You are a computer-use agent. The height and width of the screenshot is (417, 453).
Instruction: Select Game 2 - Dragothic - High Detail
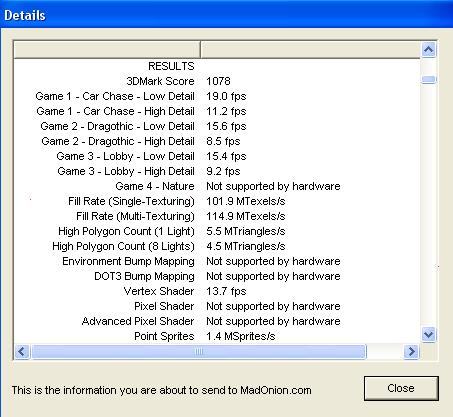pyautogui.click(x=118, y=141)
